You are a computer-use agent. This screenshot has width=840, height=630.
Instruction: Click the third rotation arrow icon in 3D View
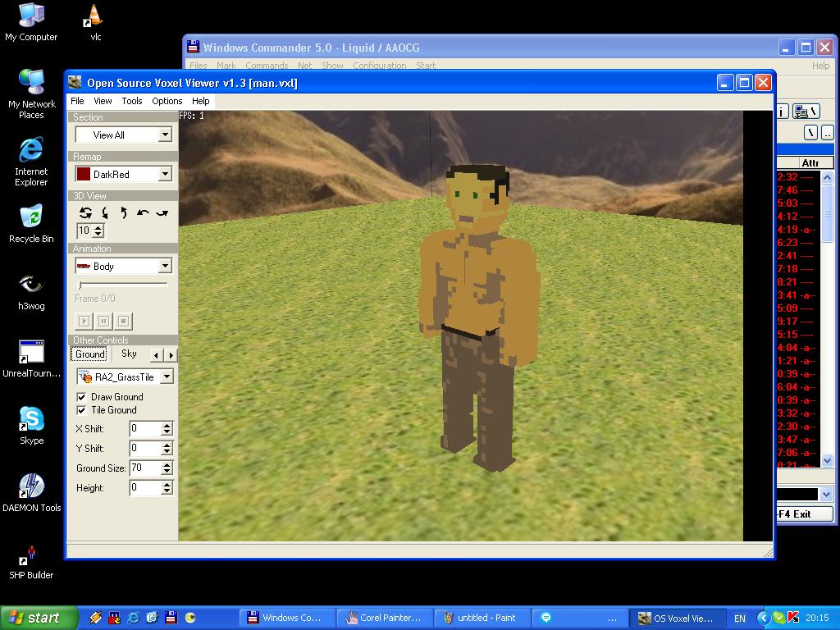pos(123,212)
